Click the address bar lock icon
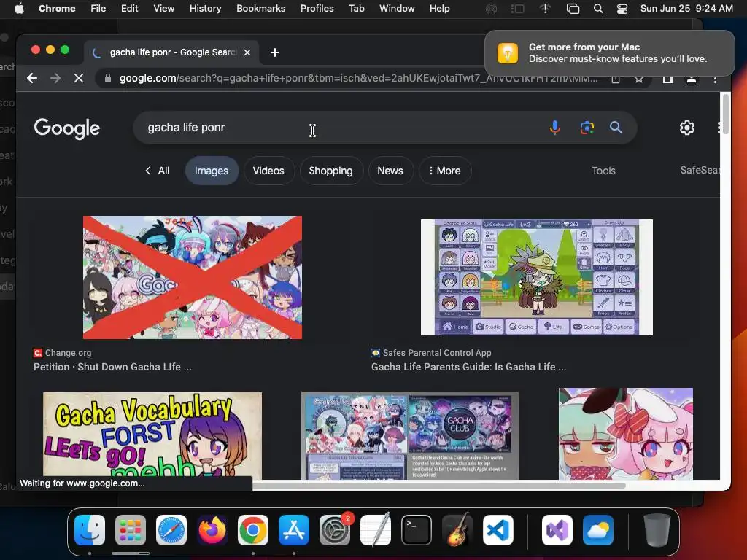 [108, 78]
